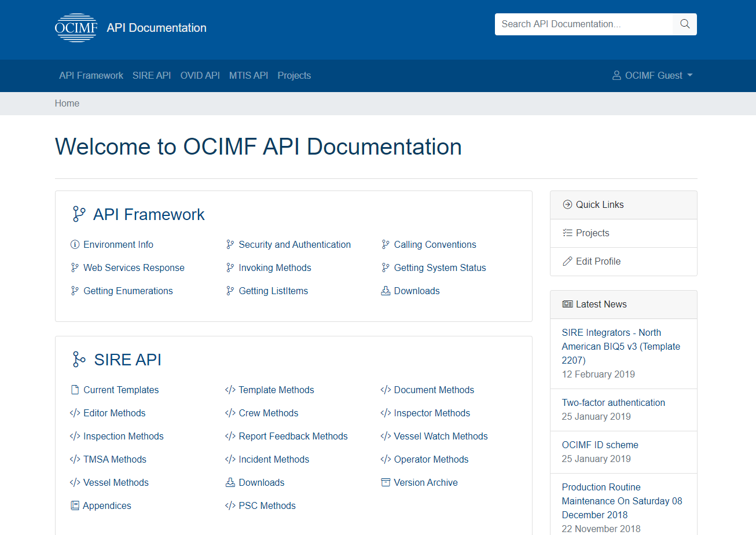
Task: Open the Crew Methods link
Action: 269,413
